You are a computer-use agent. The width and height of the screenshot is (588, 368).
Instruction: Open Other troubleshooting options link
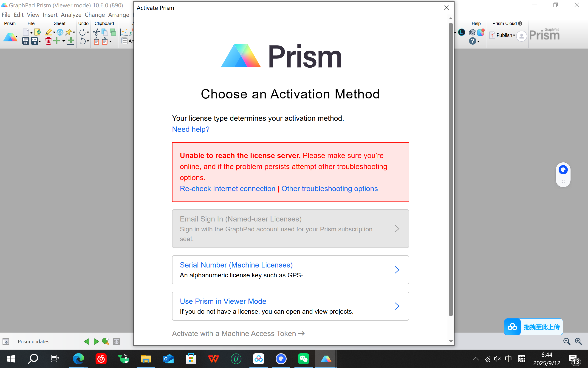(x=329, y=189)
